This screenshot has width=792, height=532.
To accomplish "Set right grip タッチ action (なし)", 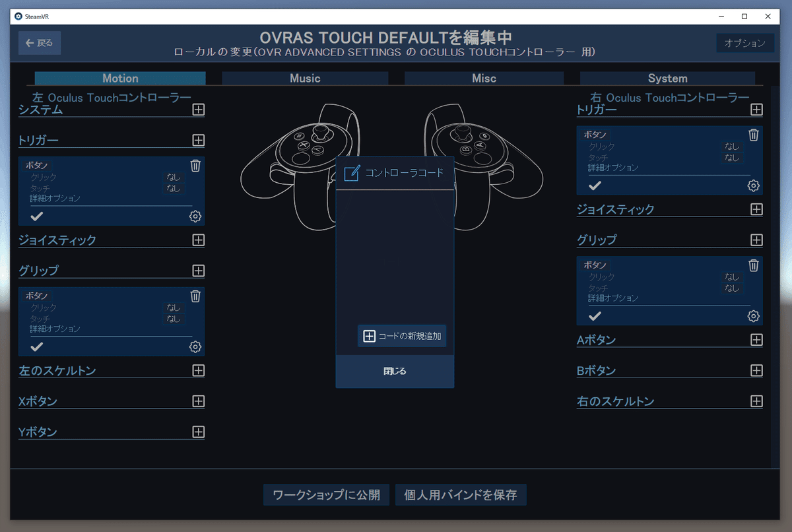I will (732, 288).
